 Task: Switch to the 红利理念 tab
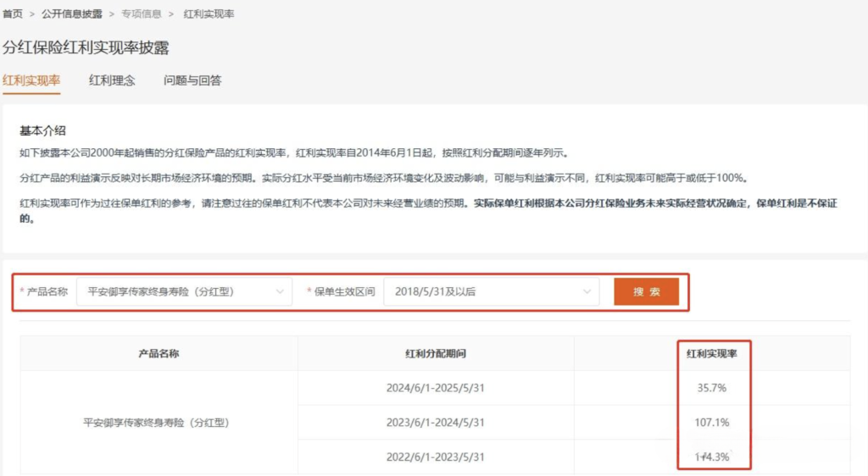point(112,81)
